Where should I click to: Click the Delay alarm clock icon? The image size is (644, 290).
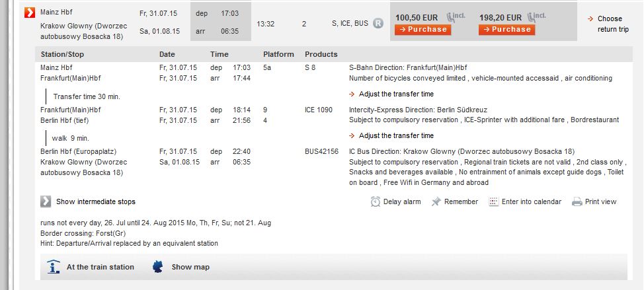click(376, 201)
